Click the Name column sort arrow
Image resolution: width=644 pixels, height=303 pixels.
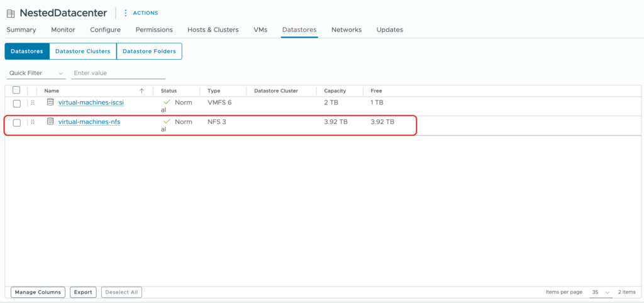(x=142, y=91)
